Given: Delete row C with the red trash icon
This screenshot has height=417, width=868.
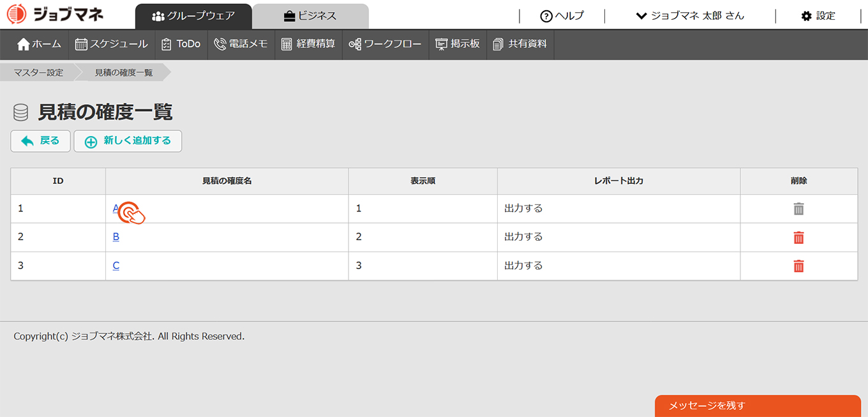Looking at the screenshot, I should [x=798, y=266].
